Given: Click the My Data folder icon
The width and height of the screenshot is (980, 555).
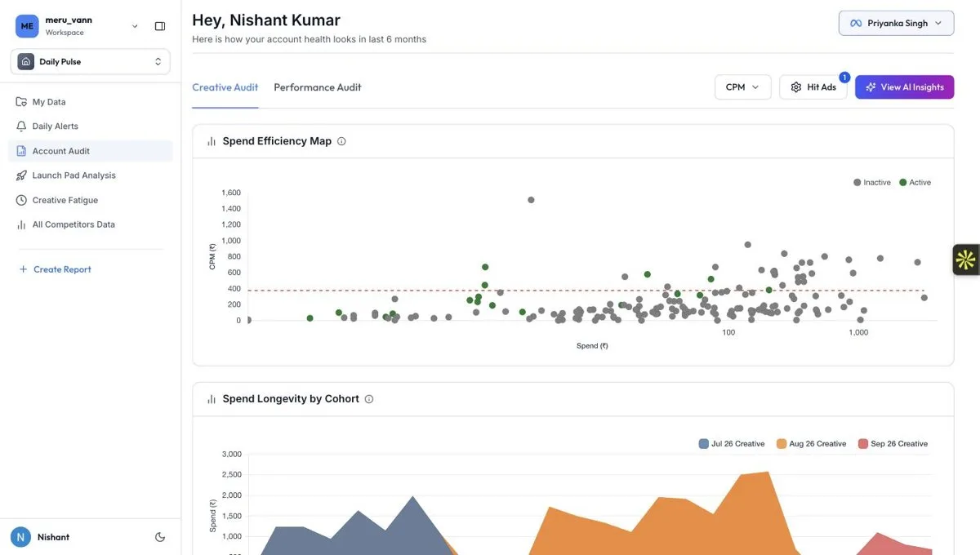Looking at the screenshot, I should 21,102.
